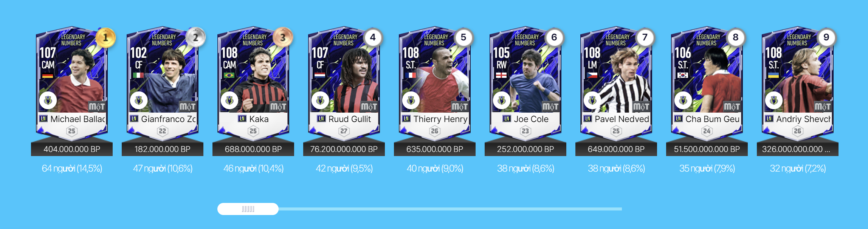Open the Ruud Gullit player card

[x=344, y=83]
